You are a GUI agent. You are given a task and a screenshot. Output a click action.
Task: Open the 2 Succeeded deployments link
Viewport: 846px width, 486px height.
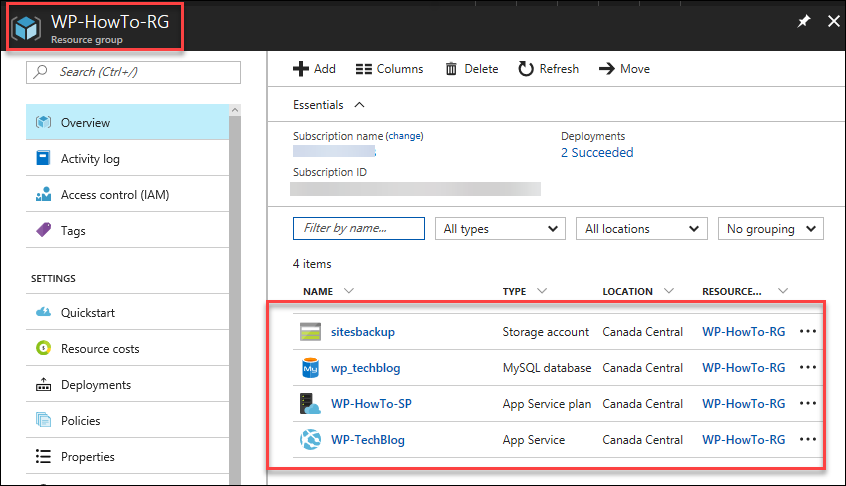(x=597, y=153)
